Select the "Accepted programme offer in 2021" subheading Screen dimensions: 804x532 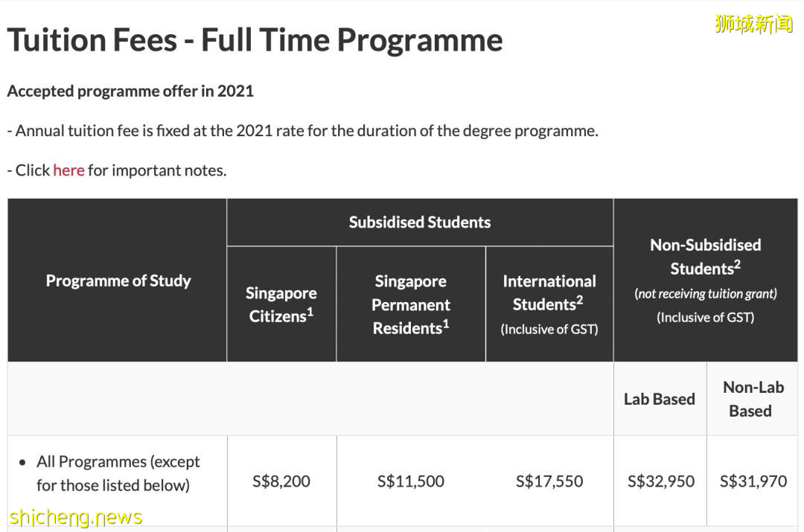click(x=130, y=92)
